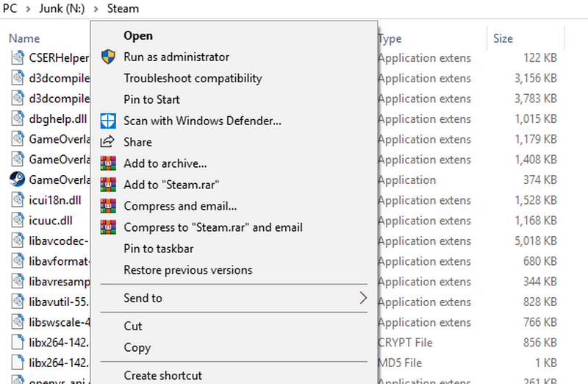Click the 856 KB size value
The width and height of the screenshot is (588, 384).
tap(540, 342)
